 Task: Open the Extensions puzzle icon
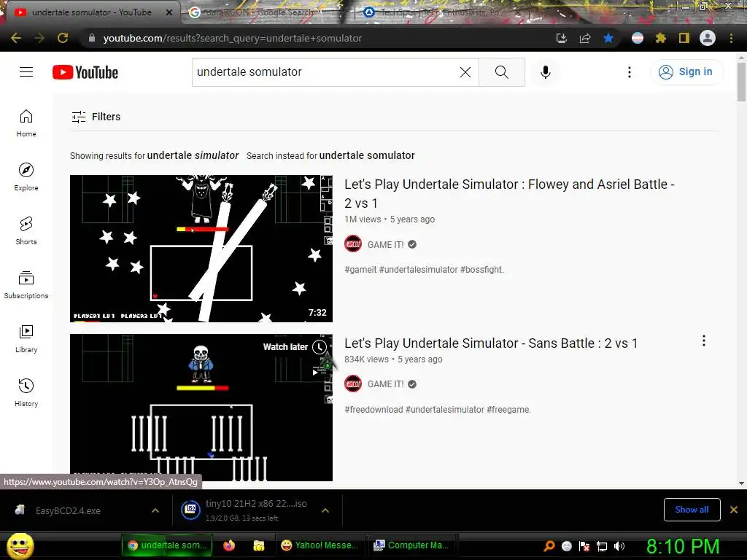click(x=660, y=38)
